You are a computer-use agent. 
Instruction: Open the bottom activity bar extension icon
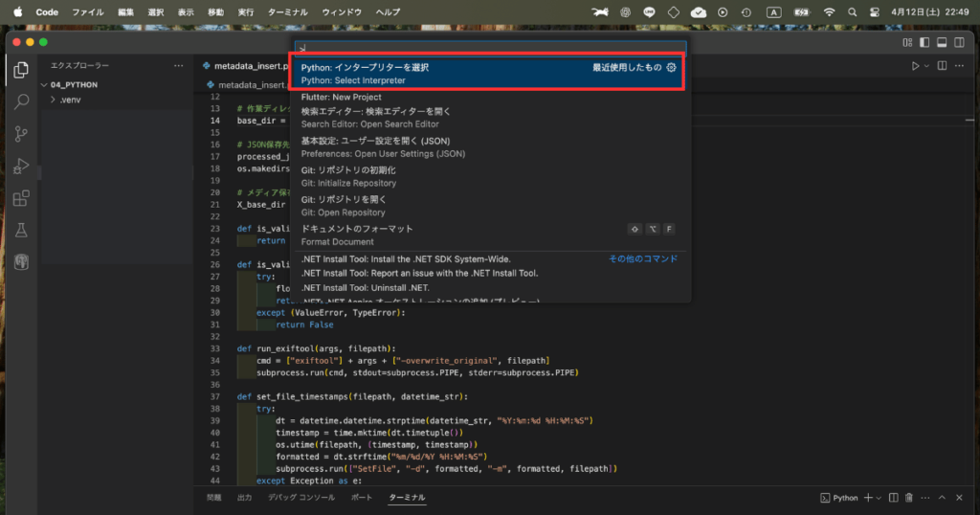(21, 262)
